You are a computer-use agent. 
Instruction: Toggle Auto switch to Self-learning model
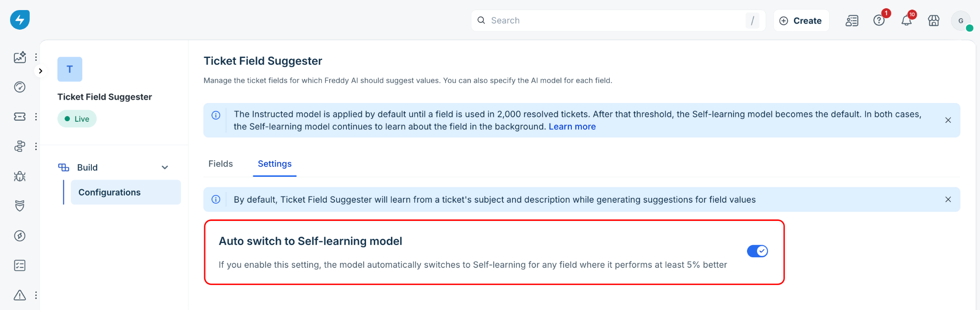(757, 251)
